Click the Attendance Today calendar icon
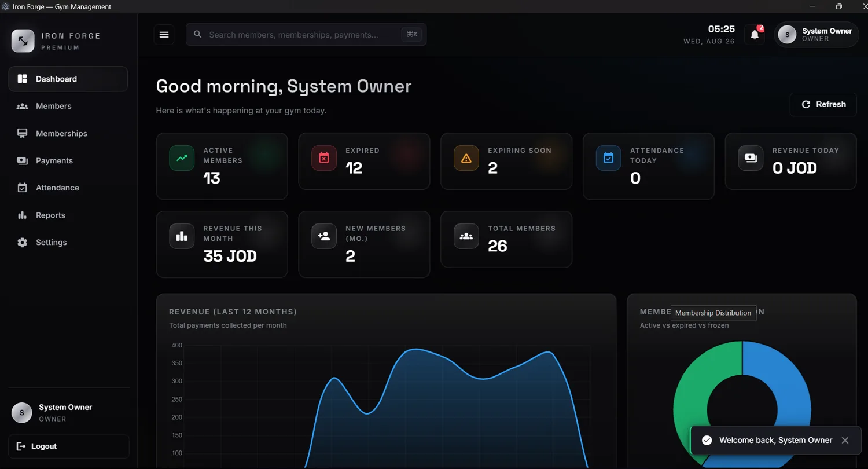Viewport: 868px width, 469px height. coord(609,158)
